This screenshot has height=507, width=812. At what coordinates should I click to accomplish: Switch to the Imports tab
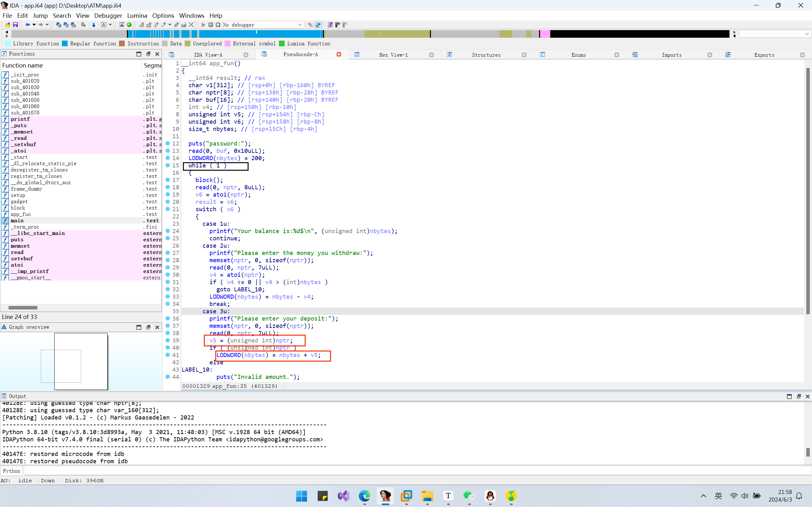(x=671, y=55)
